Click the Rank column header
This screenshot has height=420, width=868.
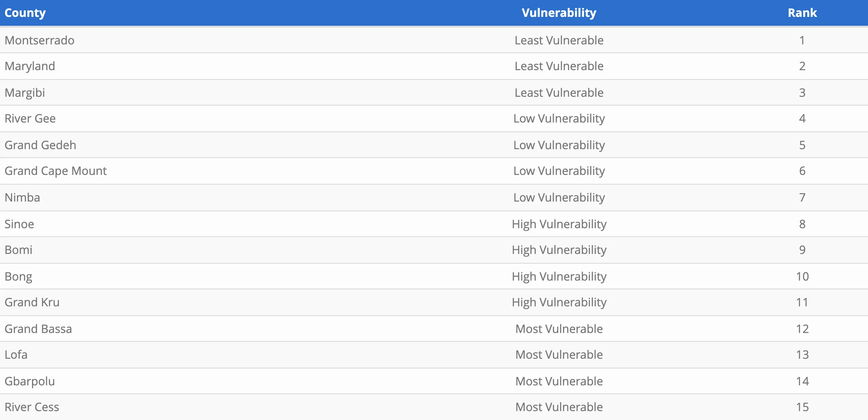802,13
